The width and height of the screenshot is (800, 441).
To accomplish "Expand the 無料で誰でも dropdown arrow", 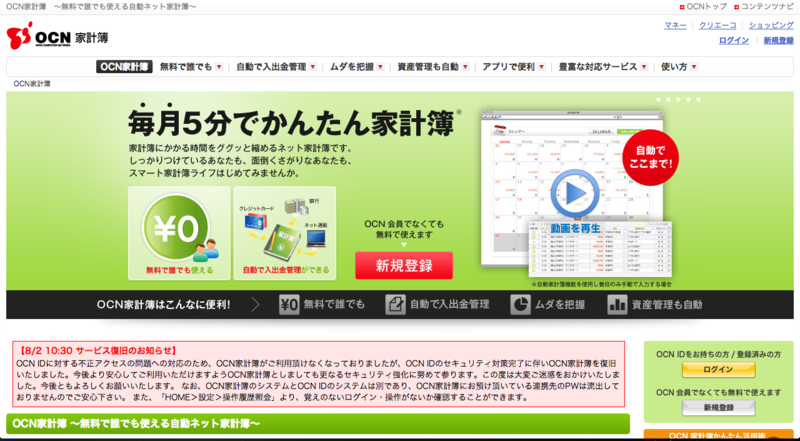I will (x=219, y=67).
